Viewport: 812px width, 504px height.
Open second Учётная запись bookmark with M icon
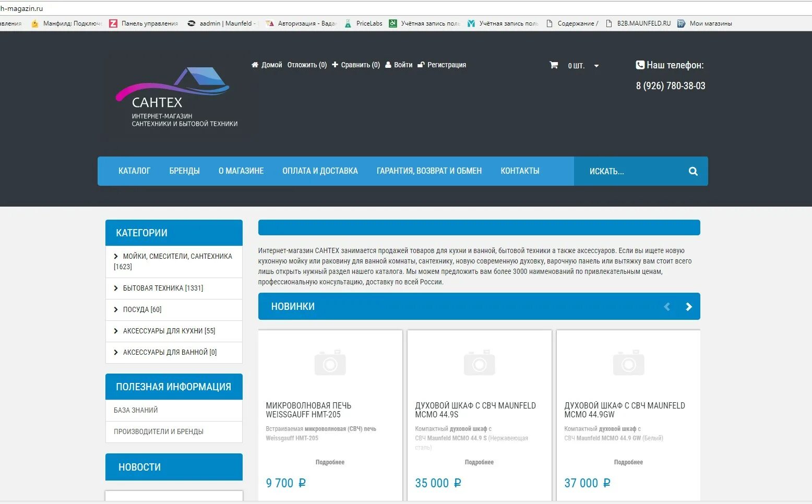[x=503, y=23]
